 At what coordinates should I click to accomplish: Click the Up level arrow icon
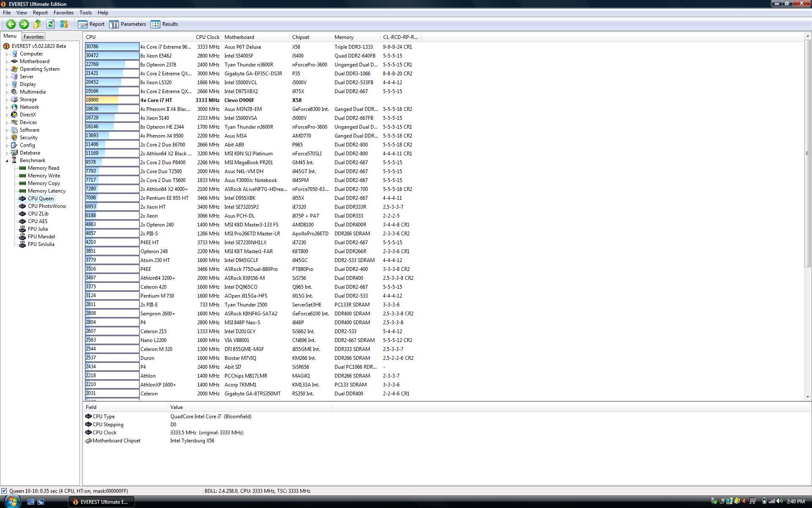(37, 24)
